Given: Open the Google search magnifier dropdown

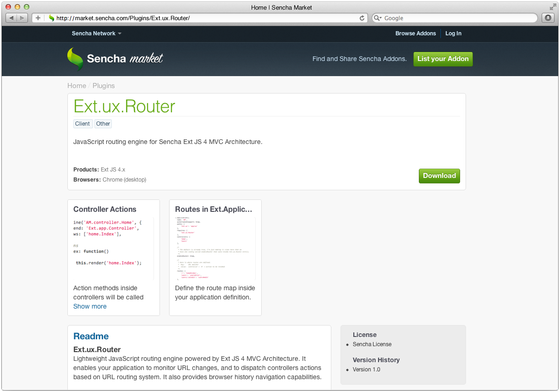Looking at the screenshot, I should click(x=378, y=18).
